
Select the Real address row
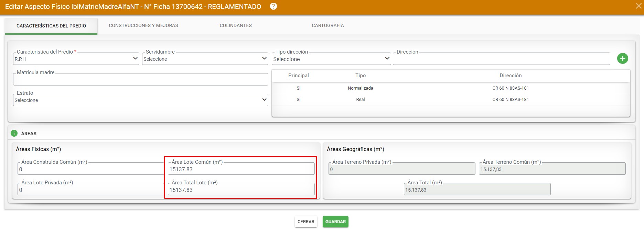click(x=451, y=100)
